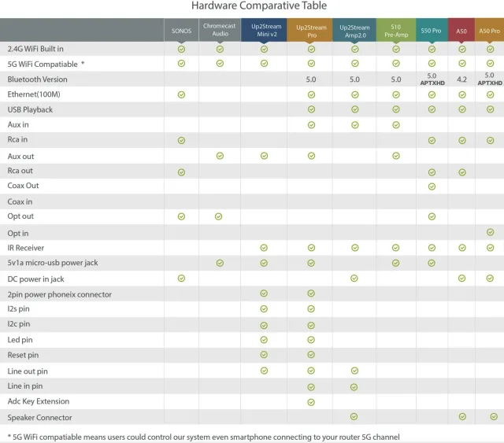Select the S10 Pre-Amp column header
The width and height of the screenshot is (504, 443).
[395, 31]
